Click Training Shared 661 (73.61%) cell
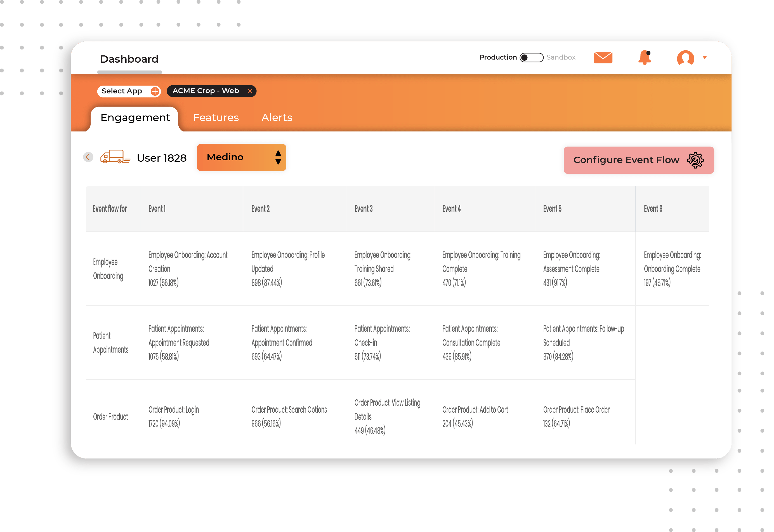This screenshot has height=532, width=774. click(x=390, y=269)
